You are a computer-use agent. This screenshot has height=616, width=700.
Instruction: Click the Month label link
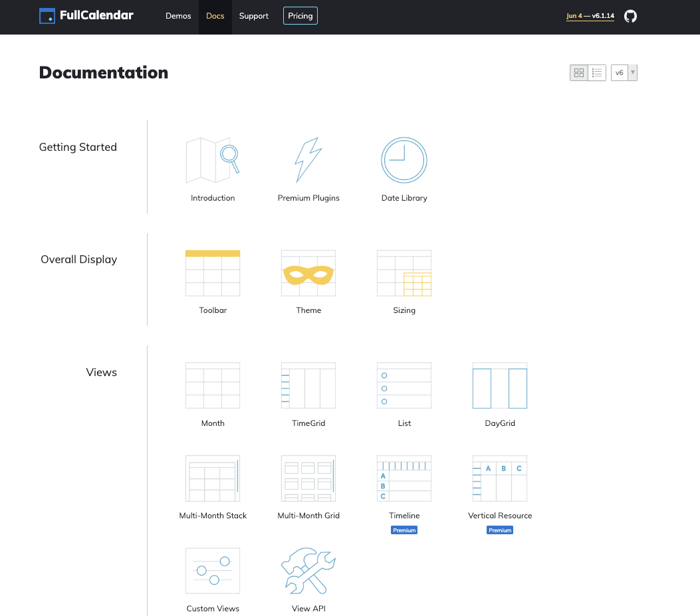[x=213, y=423]
